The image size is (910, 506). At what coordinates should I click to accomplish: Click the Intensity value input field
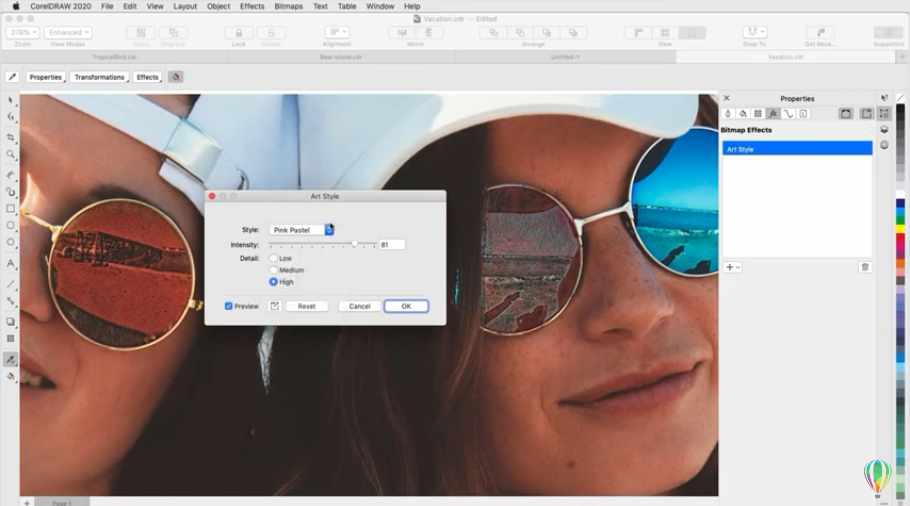(x=391, y=244)
